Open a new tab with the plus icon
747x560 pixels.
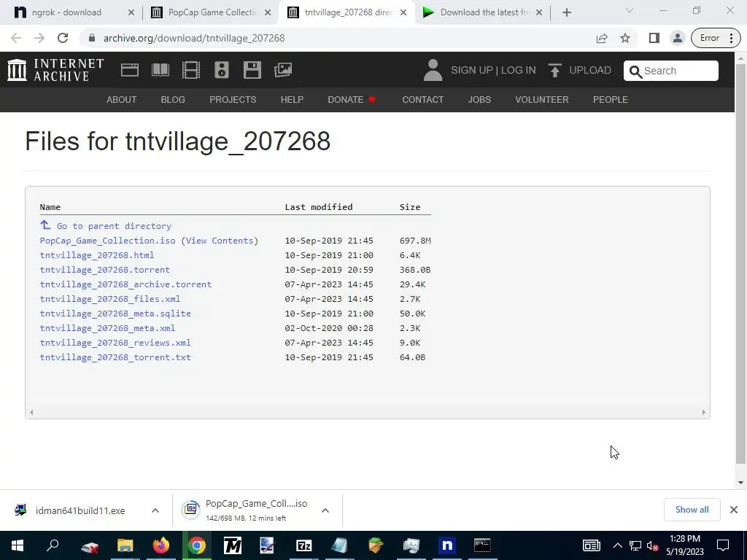[x=566, y=12]
